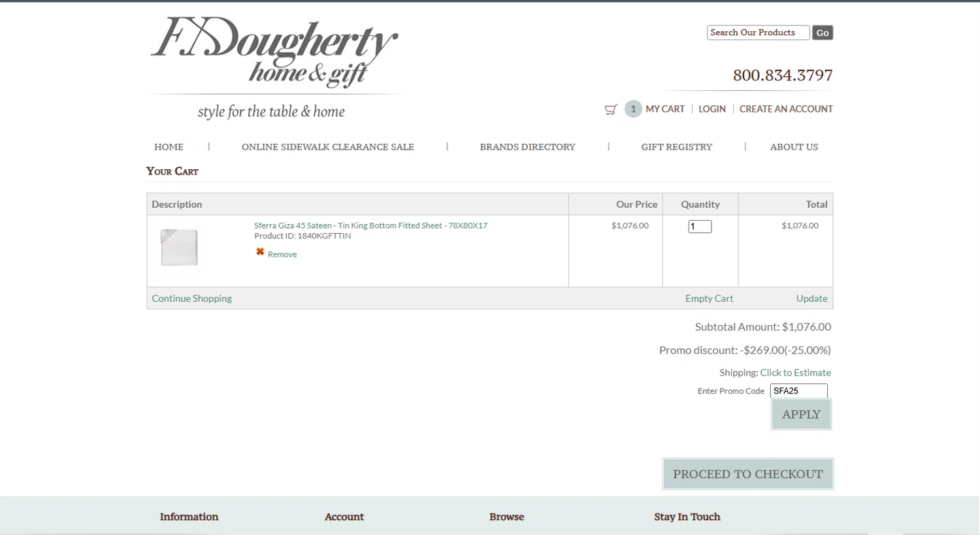Click the Total column header
This screenshot has width=980, height=535.
817,204
